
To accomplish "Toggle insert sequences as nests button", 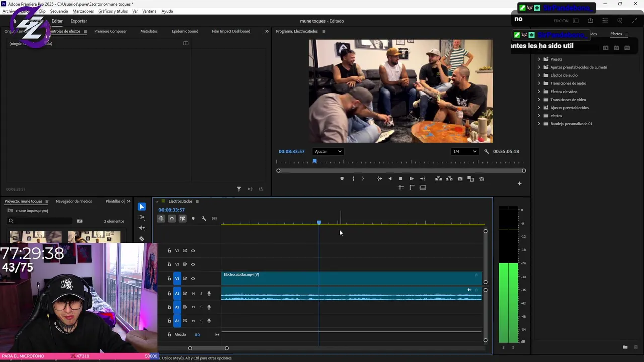I will pyautogui.click(x=161, y=219).
